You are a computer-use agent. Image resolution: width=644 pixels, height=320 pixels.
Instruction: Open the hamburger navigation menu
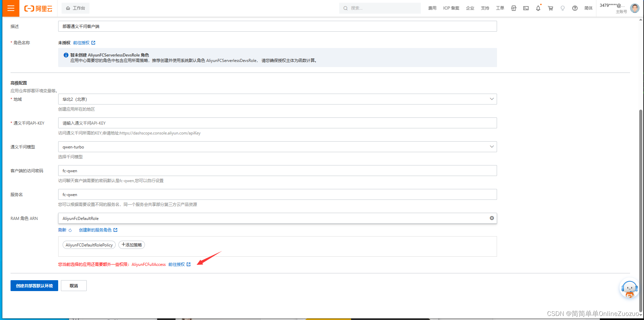tap(11, 8)
